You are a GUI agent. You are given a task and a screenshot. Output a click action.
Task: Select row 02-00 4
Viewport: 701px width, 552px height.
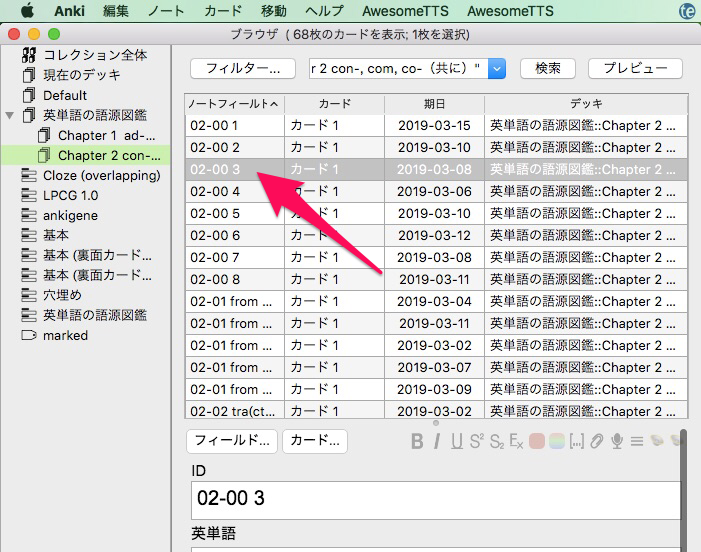tap(436, 192)
